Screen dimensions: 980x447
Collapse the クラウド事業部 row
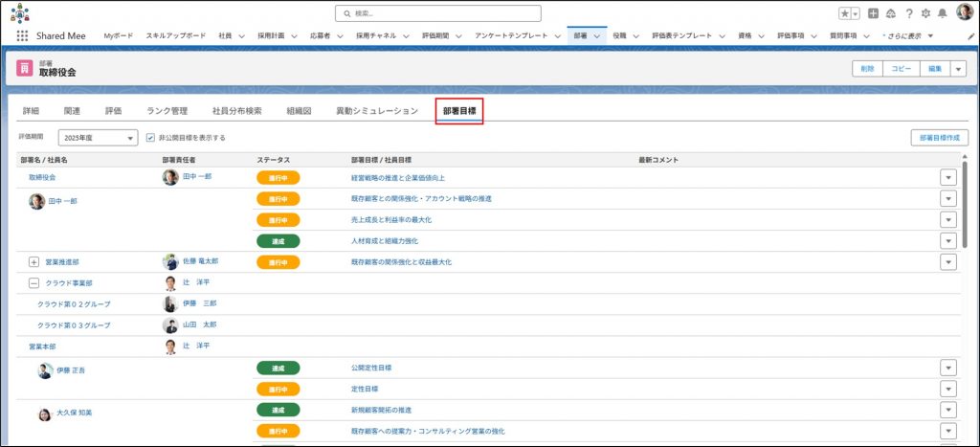point(34,283)
